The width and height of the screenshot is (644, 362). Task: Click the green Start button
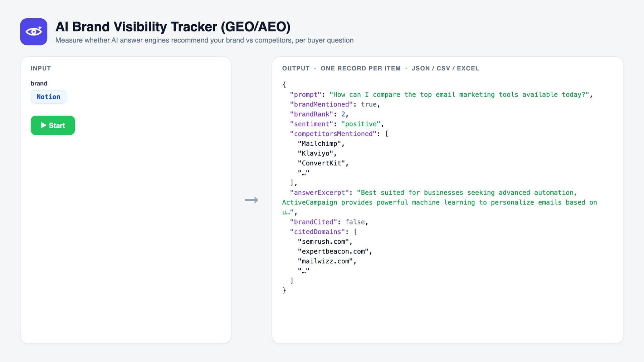[53, 125]
